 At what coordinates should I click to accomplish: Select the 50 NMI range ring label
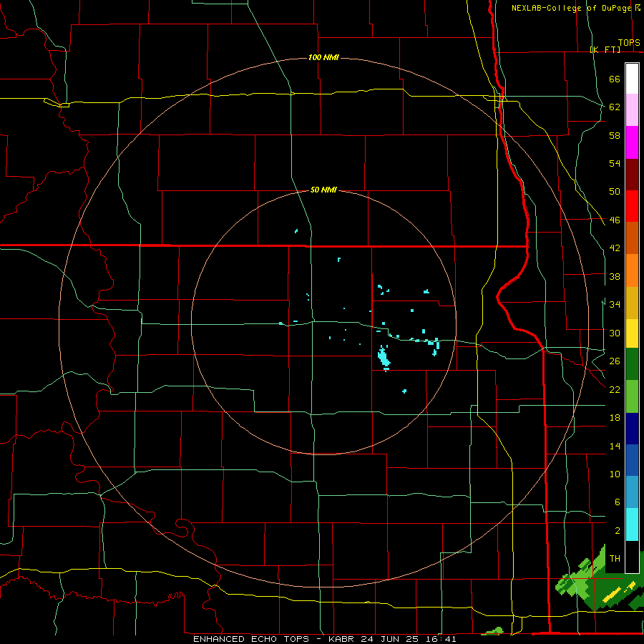point(323,190)
